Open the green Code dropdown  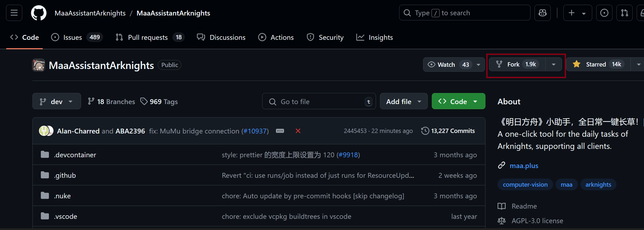[459, 101]
